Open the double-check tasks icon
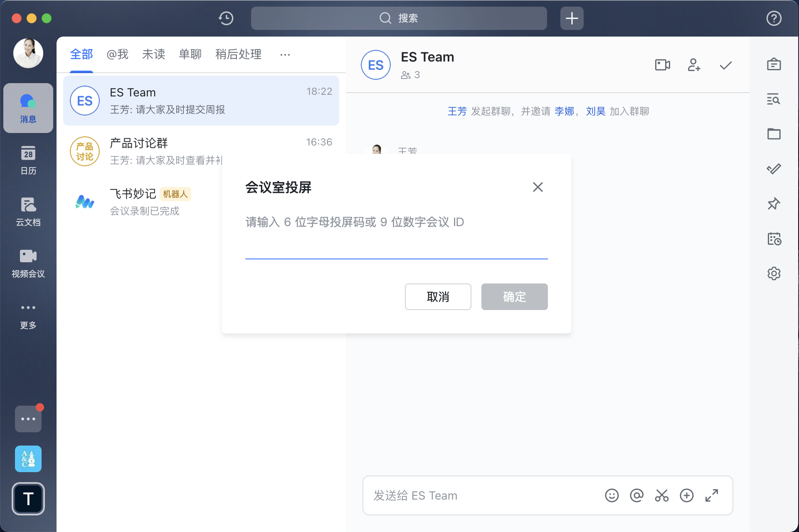Image resolution: width=799 pixels, height=532 pixels. [x=774, y=169]
